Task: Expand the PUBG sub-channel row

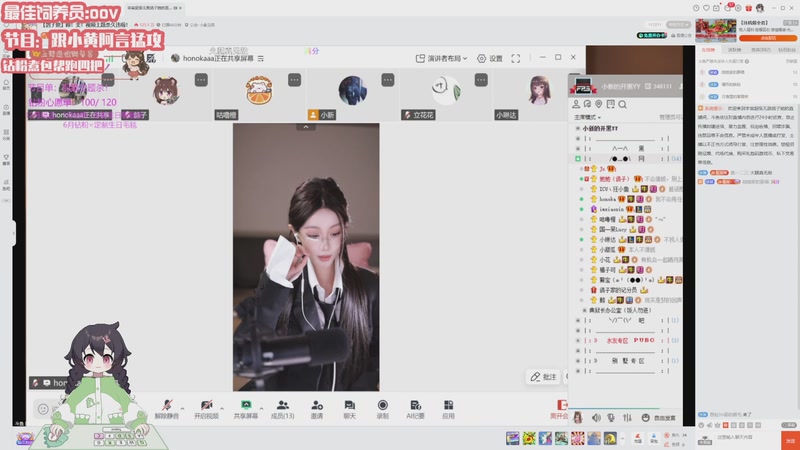Action: (x=578, y=340)
